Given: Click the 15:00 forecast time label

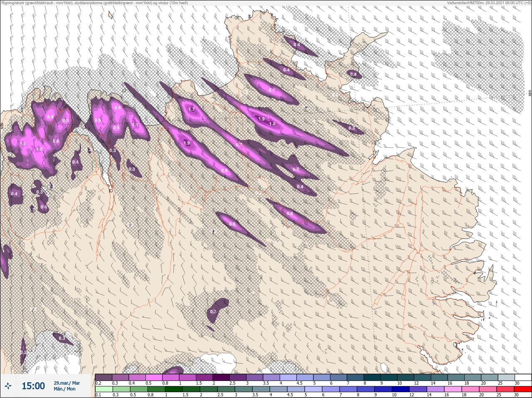Looking at the screenshot, I should tap(33, 386).
